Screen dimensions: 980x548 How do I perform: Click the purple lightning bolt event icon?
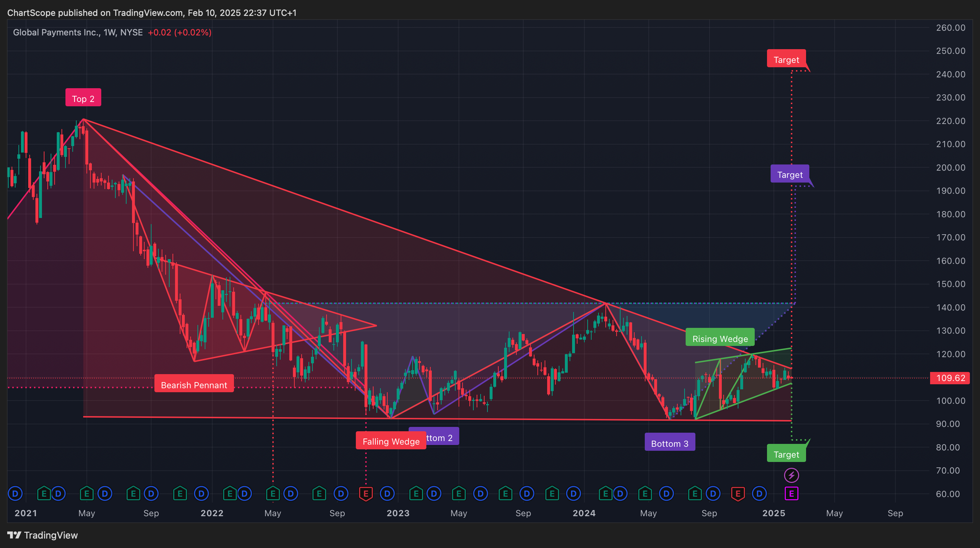[791, 475]
